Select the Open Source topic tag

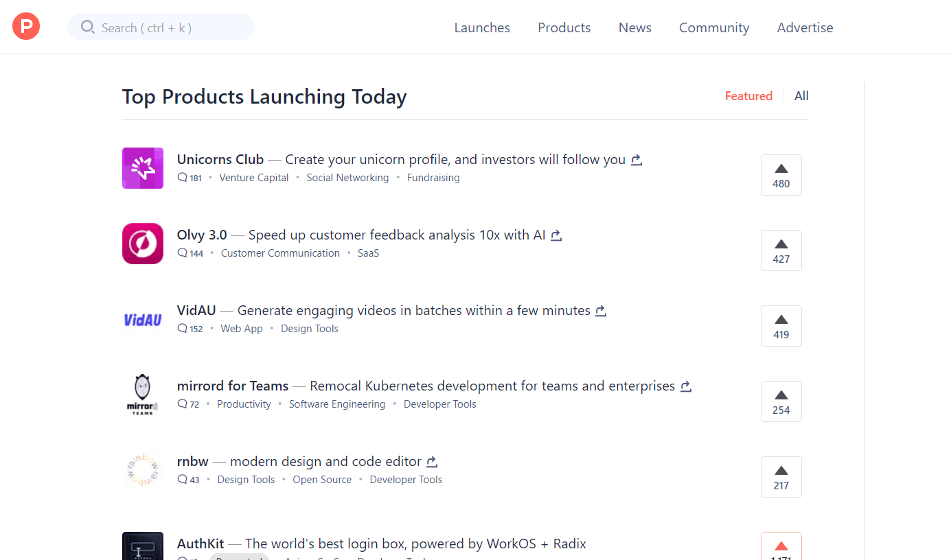coord(322,480)
